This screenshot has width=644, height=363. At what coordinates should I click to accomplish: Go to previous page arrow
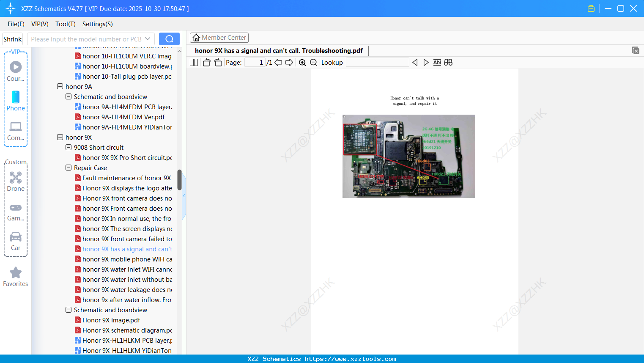pyautogui.click(x=278, y=63)
